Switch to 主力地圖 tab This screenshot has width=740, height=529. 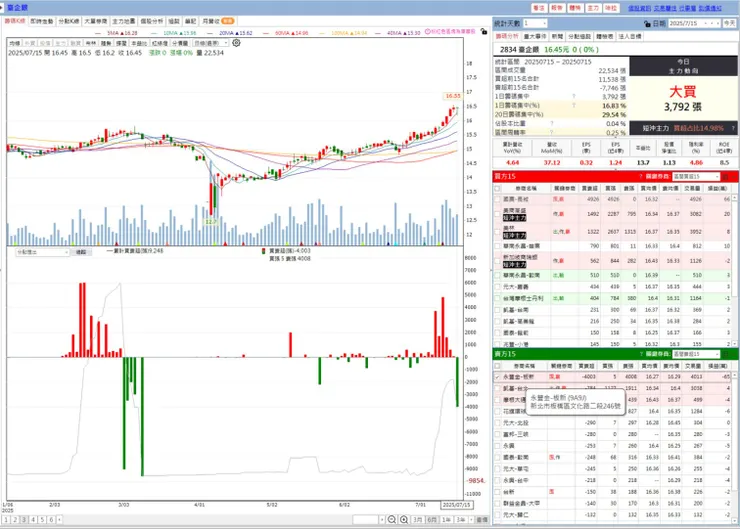coord(124,21)
